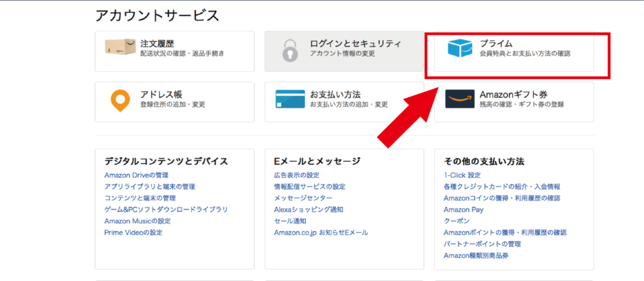This screenshot has width=644, height=281.
Task: Open Amazon Pay link
Action: pyautogui.click(x=464, y=209)
